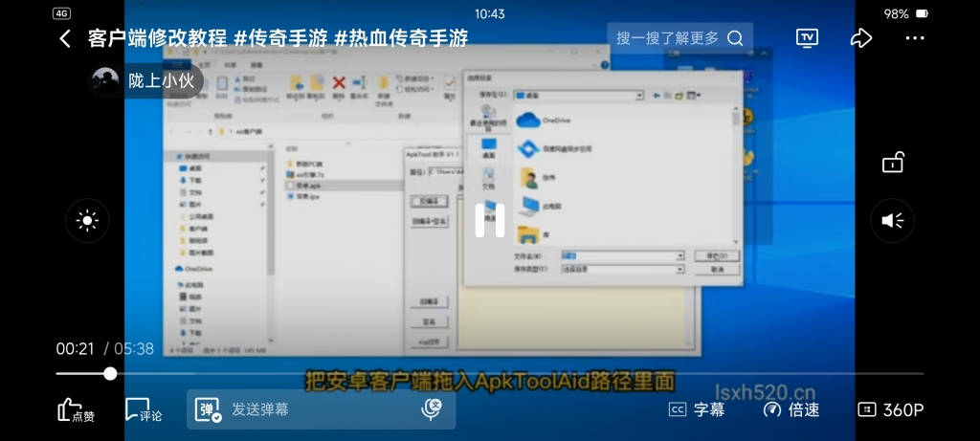Click back arrow icon in dialog toolbar
The image size is (980, 441).
[x=657, y=96]
